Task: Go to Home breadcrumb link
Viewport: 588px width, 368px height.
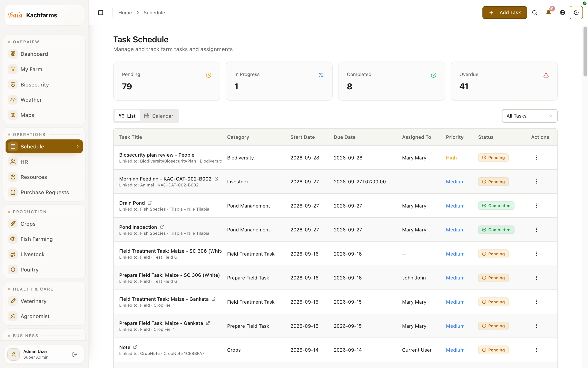Action: [x=125, y=13]
